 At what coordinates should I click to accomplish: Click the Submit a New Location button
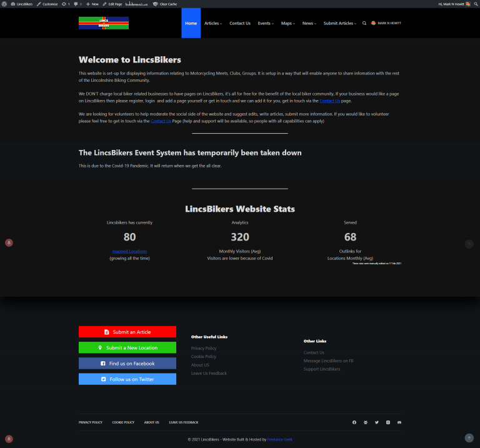pyautogui.click(x=127, y=347)
